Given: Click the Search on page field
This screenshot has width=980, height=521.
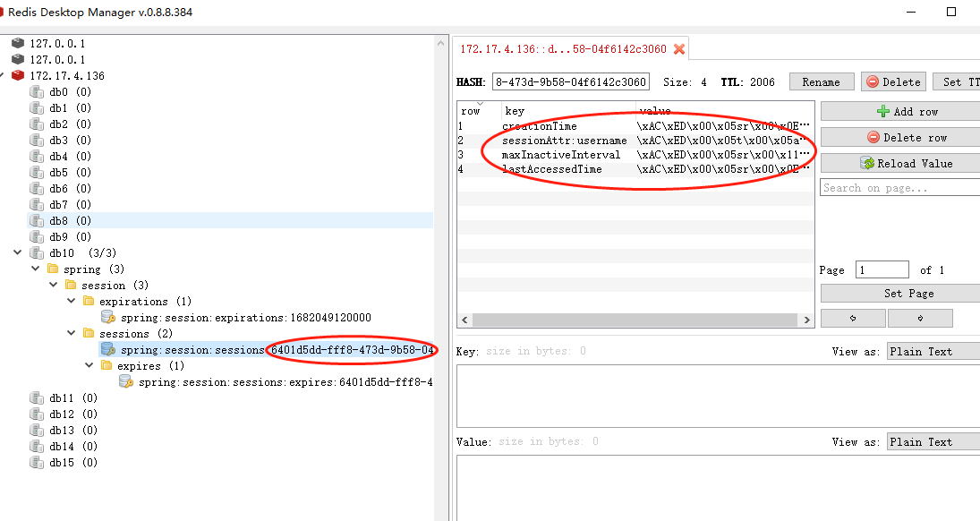Looking at the screenshot, I should click(899, 188).
